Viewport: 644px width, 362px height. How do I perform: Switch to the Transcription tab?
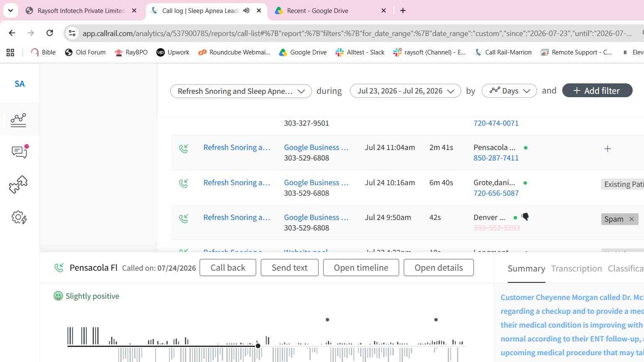[x=576, y=269]
